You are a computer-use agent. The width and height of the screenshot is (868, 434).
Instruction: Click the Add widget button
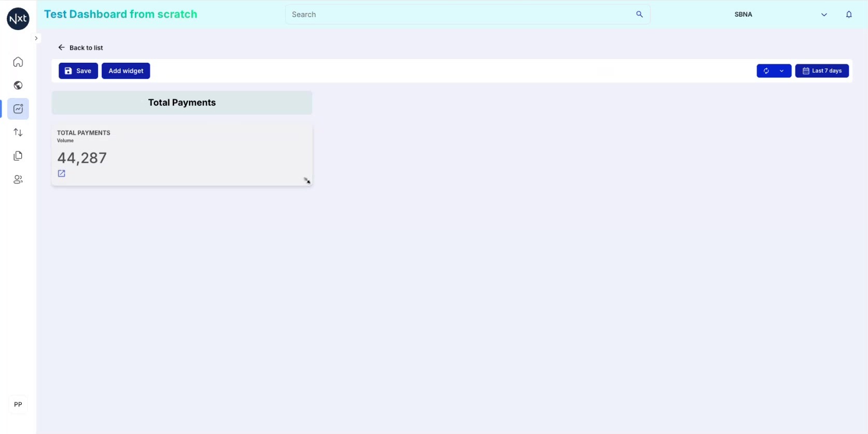tap(126, 71)
